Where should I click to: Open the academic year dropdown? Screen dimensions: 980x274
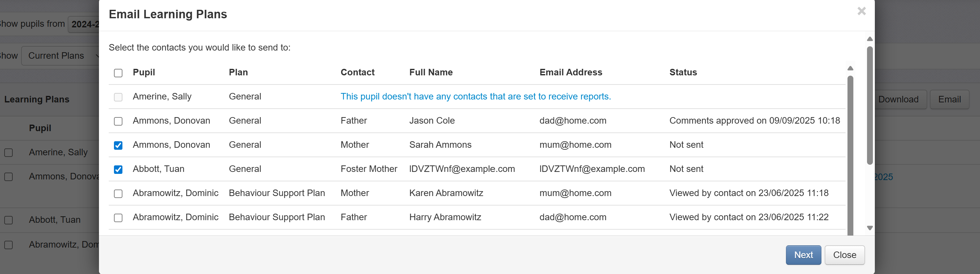point(84,24)
